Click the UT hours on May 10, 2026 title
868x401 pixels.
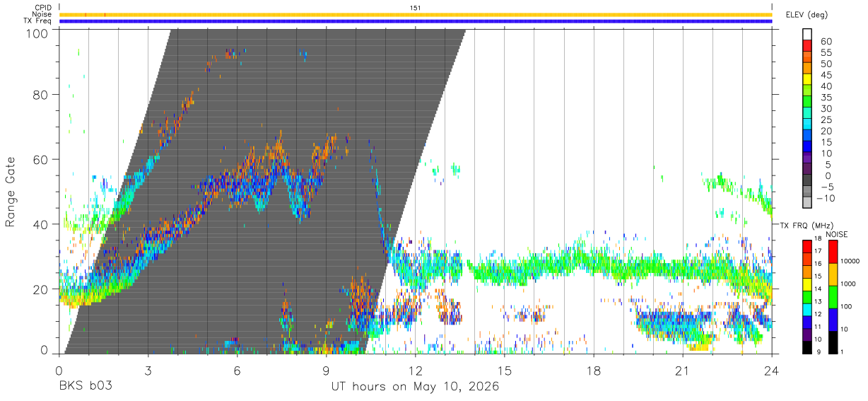pyautogui.click(x=416, y=387)
